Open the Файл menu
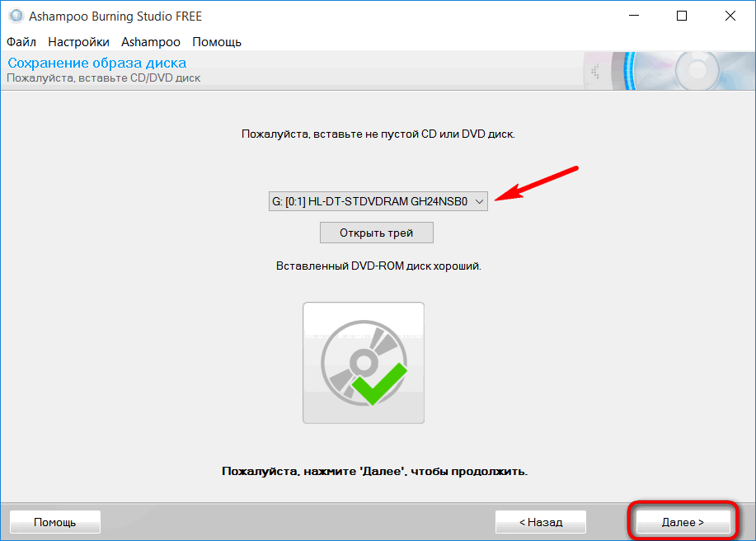Viewport: 756px width, 541px height. click(21, 42)
